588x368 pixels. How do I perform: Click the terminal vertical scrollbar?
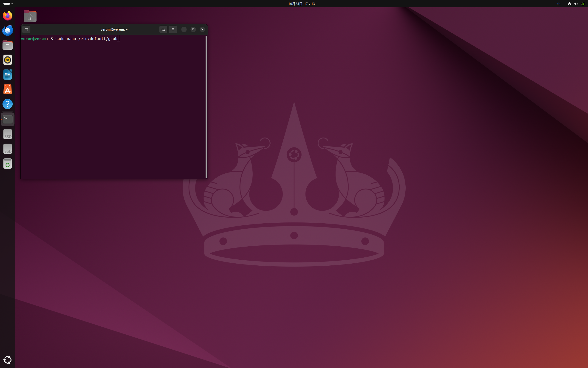click(x=206, y=107)
